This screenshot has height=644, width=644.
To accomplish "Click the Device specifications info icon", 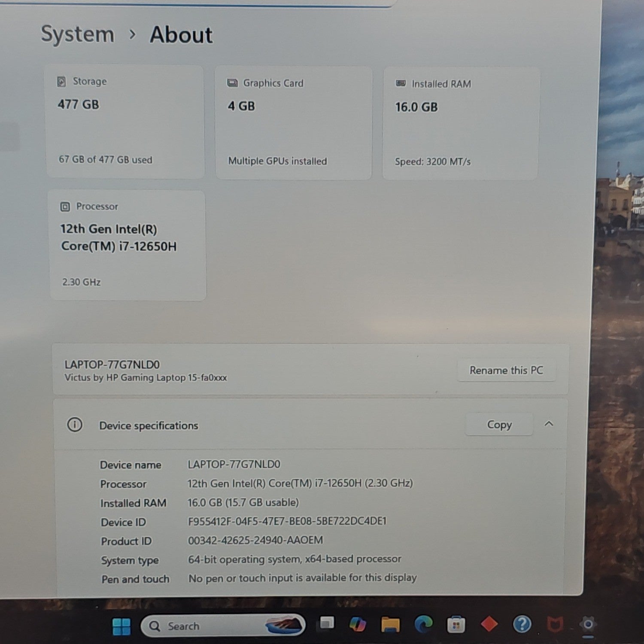I will pyautogui.click(x=75, y=425).
